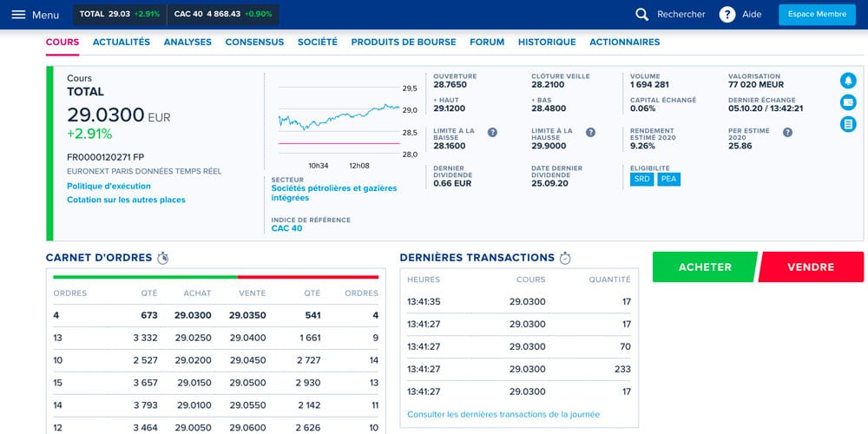The width and height of the screenshot is (868, 434).
Task: Click bid price 29.0250 in order book
Action: pyautogui.click(x=193, y=338)
